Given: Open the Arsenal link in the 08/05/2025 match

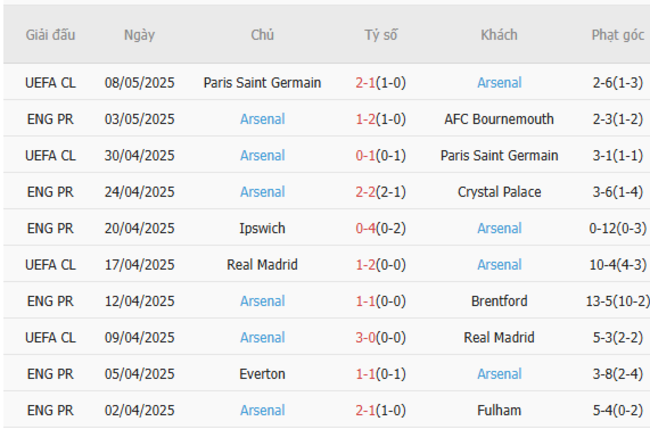Looking at the screenshot, I should 499,83.
